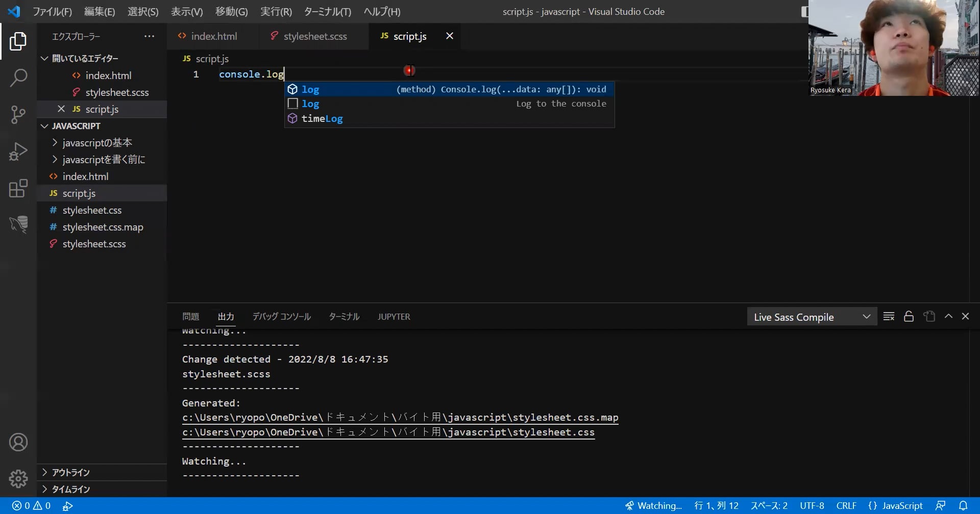The width and height of the screenshot is (980, 514).
Task: Open the ファイル menu
Action: coord(52,11)
